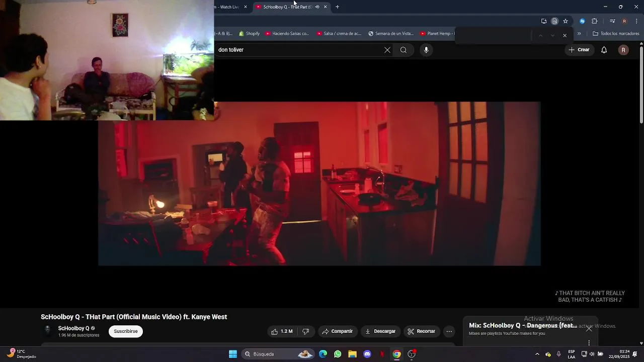The image size is (644, 362).
Task: Open the Windows Start menu
Action: pyautogui.click(x=233, y=354)
